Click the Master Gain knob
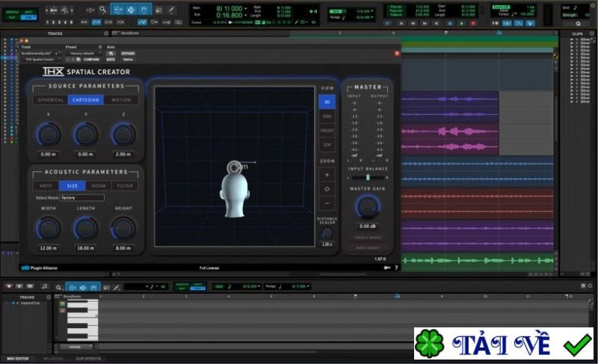This screenshot has width=598, height=364. (367, 206)
